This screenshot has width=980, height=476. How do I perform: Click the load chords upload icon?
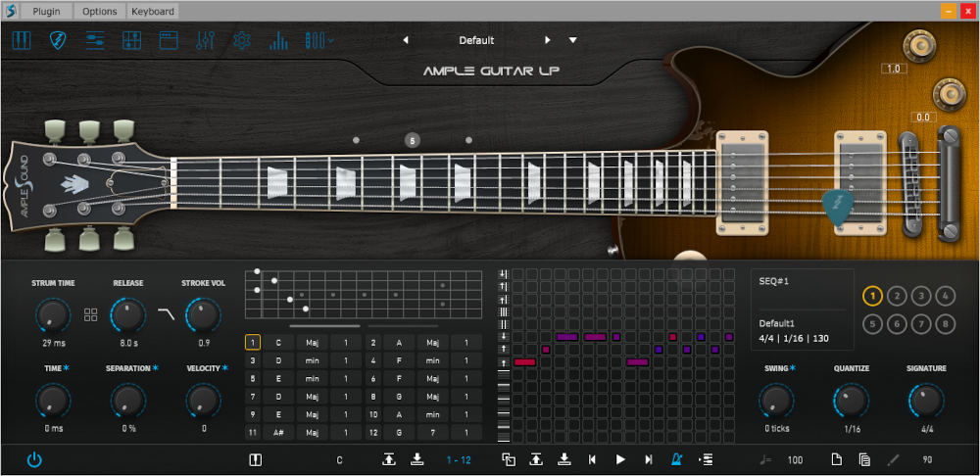coord(389,460)
